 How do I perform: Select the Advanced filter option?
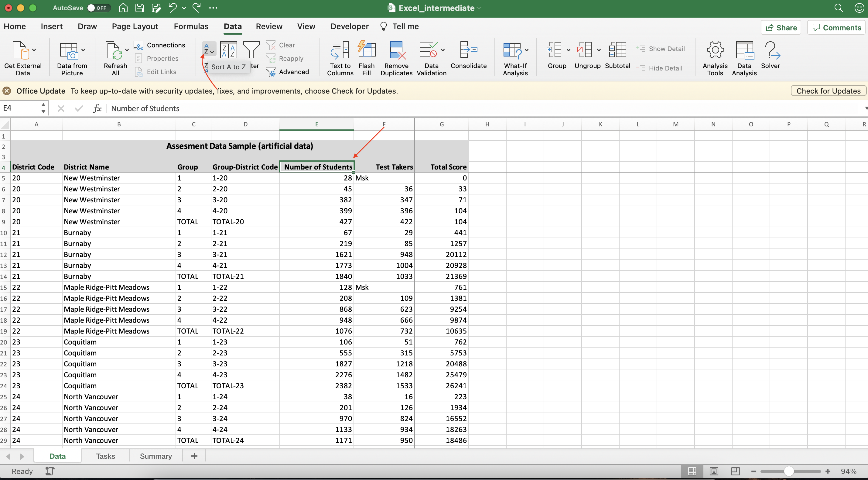289,71
